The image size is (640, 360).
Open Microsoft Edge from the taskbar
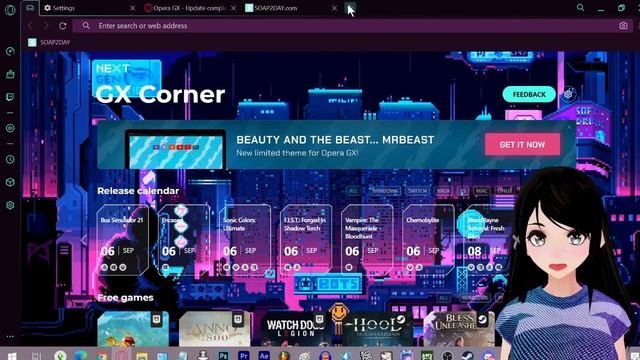pyautogui.click(x=81, y=356)
